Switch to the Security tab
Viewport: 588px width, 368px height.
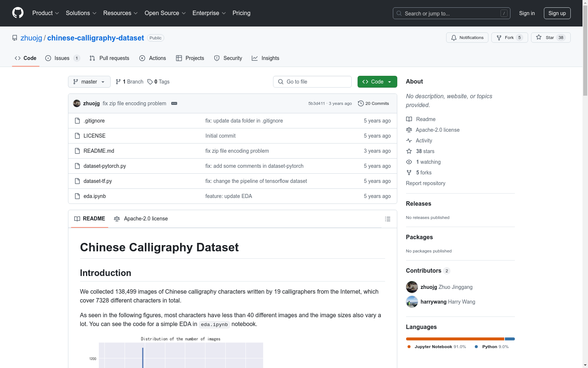tap(228, 58)
